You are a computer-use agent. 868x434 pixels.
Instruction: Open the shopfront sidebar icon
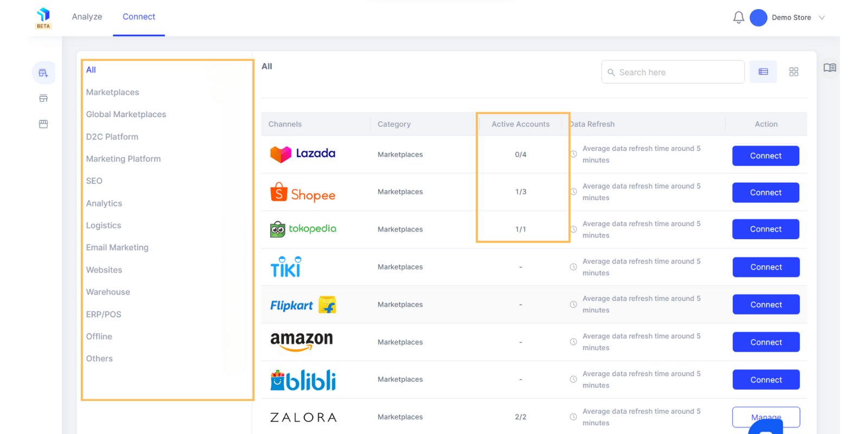tap(43, 124)
